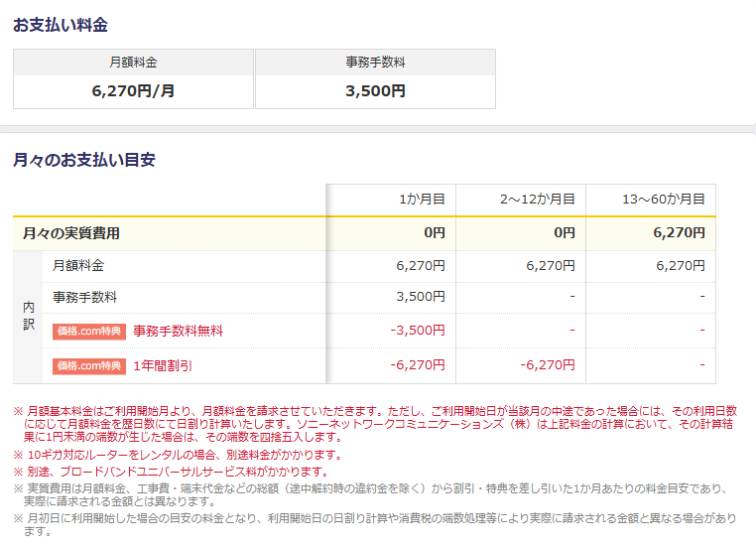Image resolution: width=756 pixels, height=549 pixels.
Task: Click the 6,270円/月 monthly fee value
Action: (133, 91)
